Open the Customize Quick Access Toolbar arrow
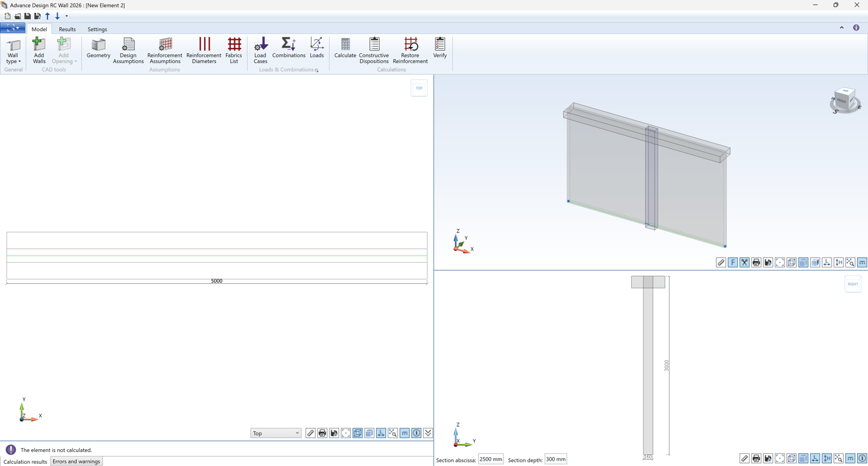Image resolution: width=868 pixels, height=466 pixels. tap(67, 16)
